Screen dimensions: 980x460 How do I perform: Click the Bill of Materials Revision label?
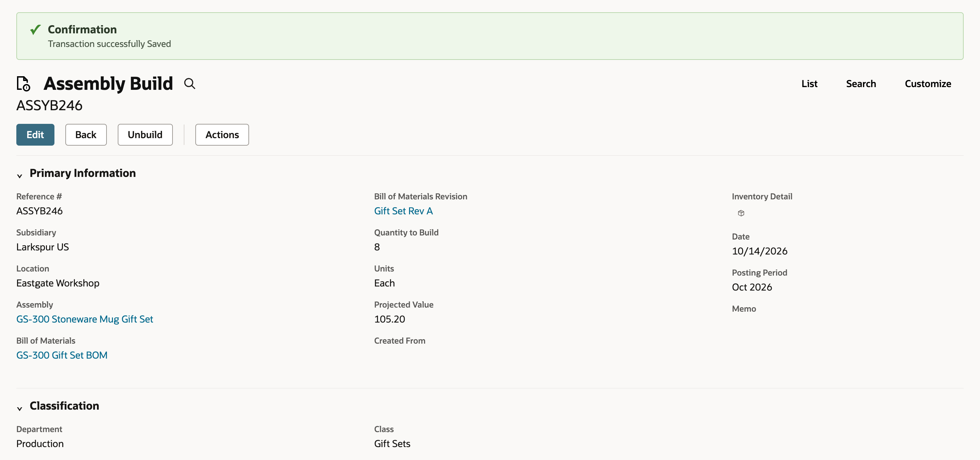[x=420, y=196]
